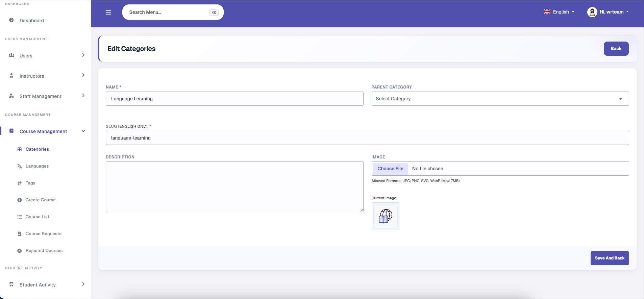Click the Name field with Language Learning
The image size is (644, 299).
(x=234, y=99)
